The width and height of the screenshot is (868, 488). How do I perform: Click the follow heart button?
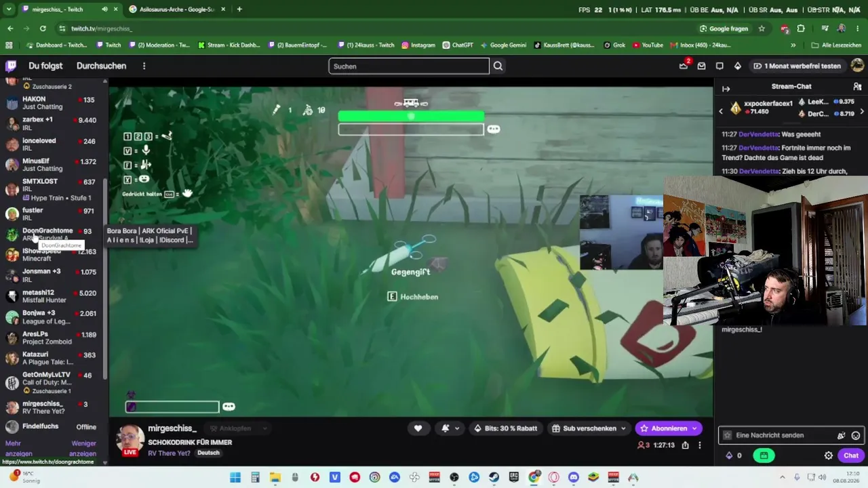(x=418, y=428)
